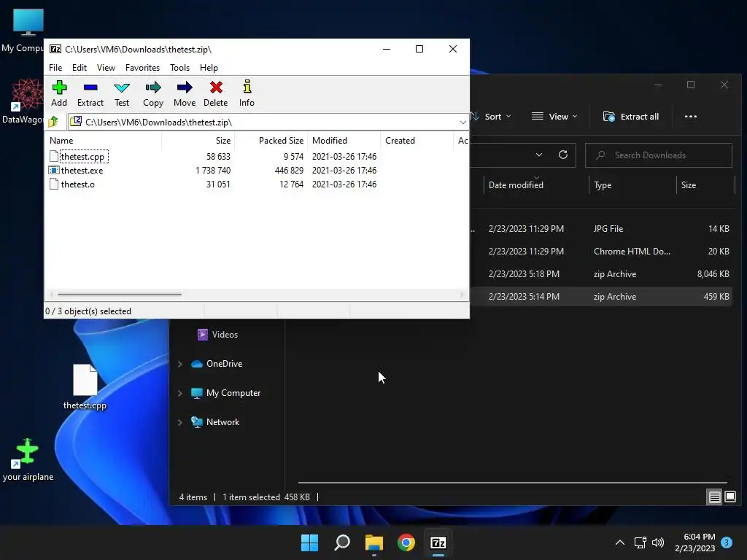Open Explorer's See more options menu
This screenshot has height=560, width=747.
pos(691,117)
